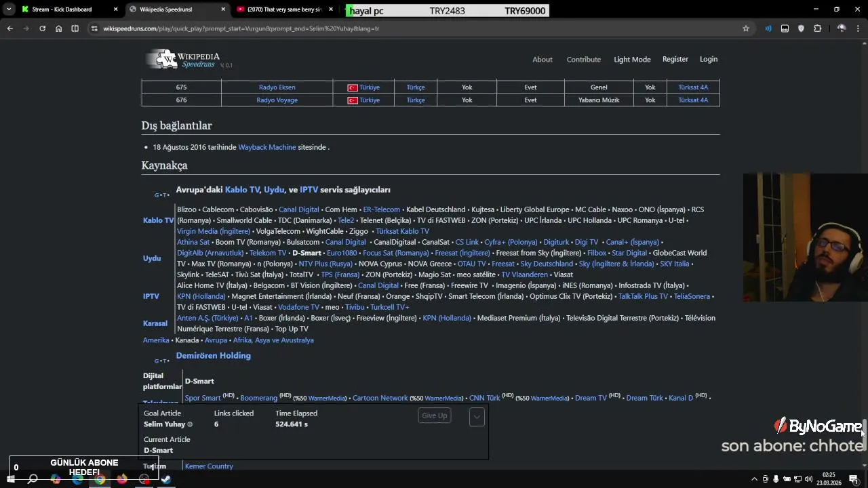Follow the Radyo Voyage link
868x488 pixels.
click(x=277, y=100)
